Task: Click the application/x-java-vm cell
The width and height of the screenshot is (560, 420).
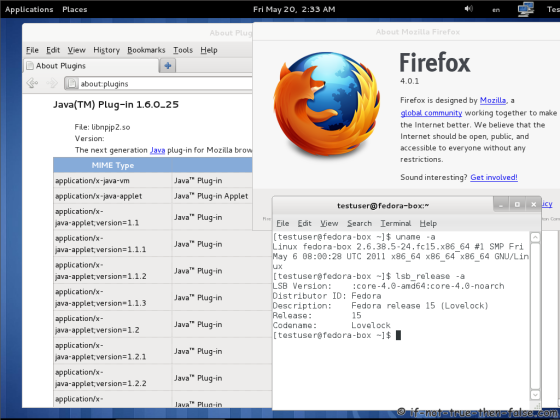Action: [x=113, y=181]
